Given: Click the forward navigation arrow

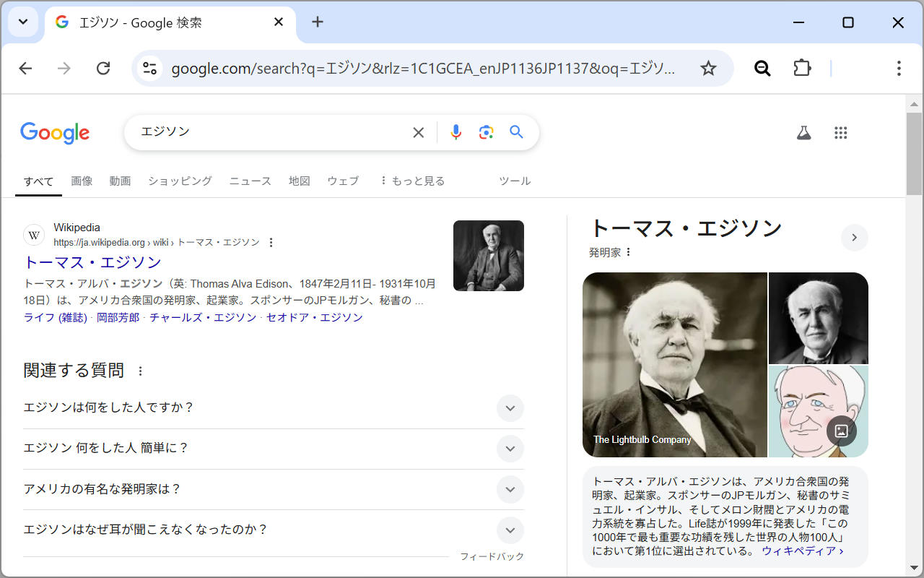Looking at the screenshot, I should [x=64, y=69].
